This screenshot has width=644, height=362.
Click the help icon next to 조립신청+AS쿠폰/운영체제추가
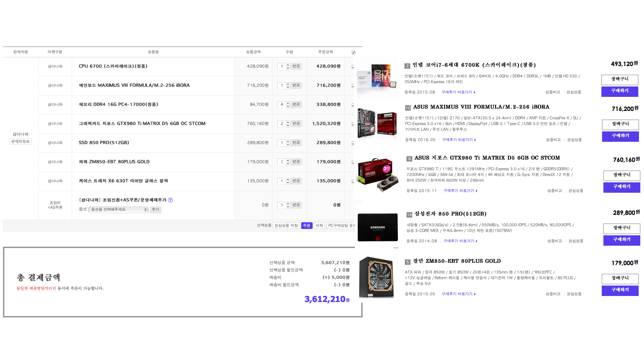[x=170, y=200]
